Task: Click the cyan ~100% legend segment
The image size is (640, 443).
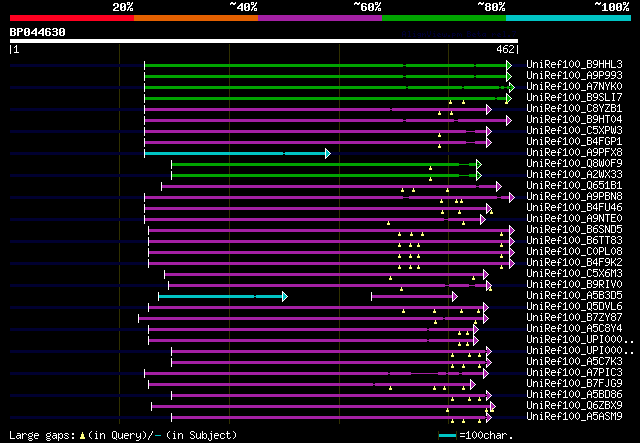Action: click(569, 18)
